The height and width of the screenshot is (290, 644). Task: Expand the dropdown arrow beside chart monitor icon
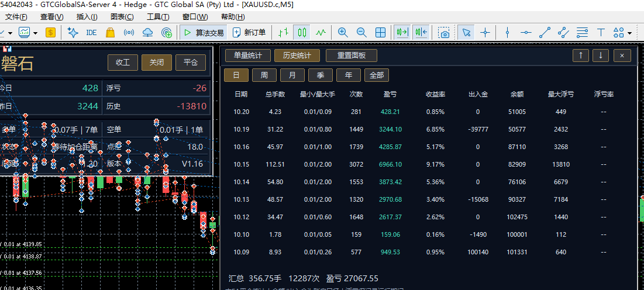coord(36,33)
